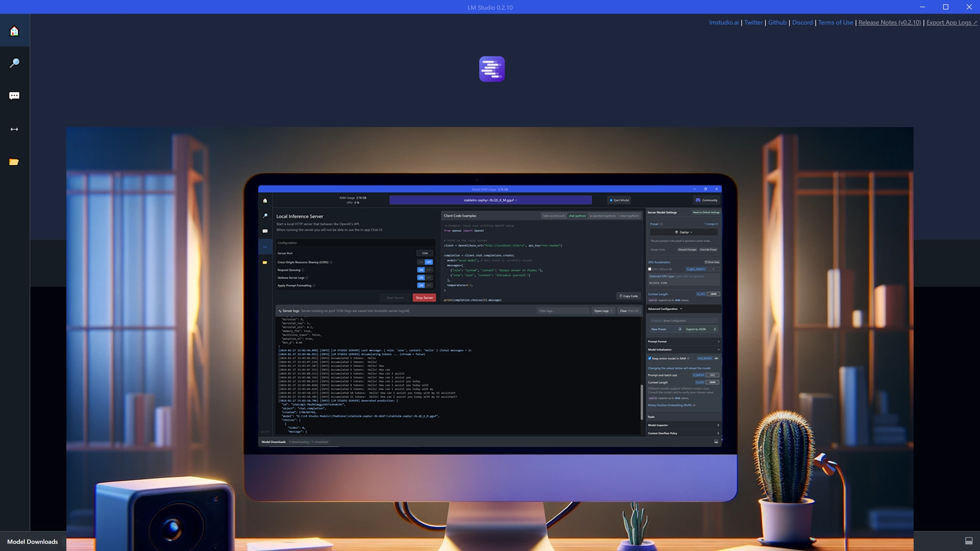Open Release Notes (v0.2.10) link
Screen dimensions: 980x551
coord(889,22)
